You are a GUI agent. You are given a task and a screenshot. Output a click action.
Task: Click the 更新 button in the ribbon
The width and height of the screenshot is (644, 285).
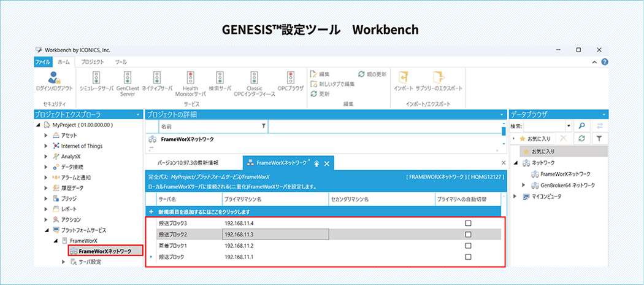click(320, 94)
